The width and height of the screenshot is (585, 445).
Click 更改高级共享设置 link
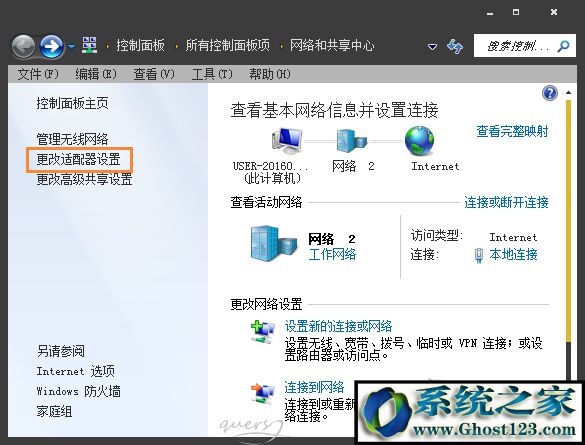(x=84, y=179)
